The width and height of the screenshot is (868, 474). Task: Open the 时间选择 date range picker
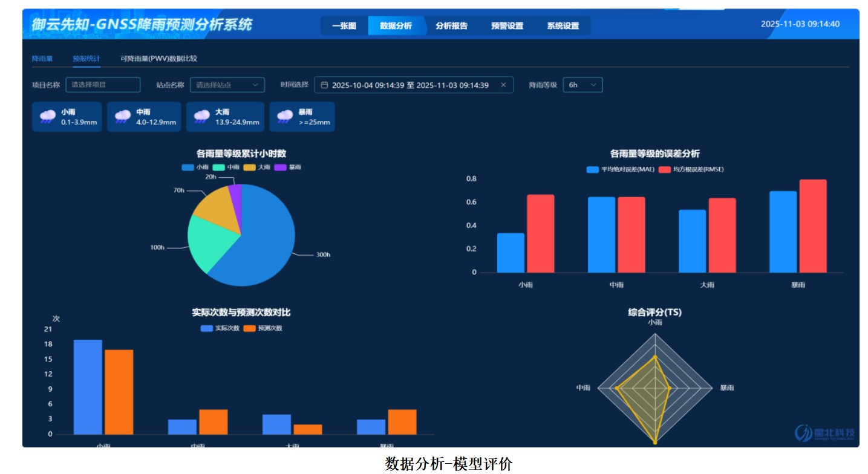tap(410, 85)
